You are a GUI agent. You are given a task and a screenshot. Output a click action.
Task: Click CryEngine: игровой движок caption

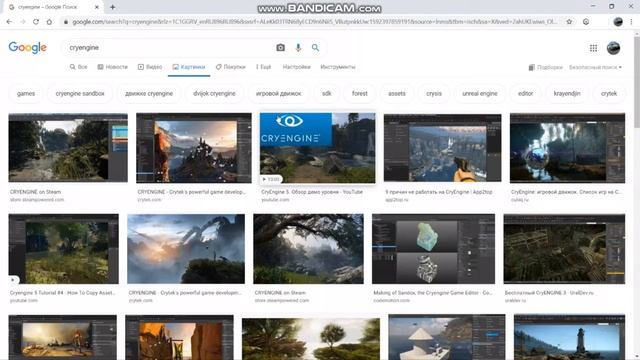566,192
